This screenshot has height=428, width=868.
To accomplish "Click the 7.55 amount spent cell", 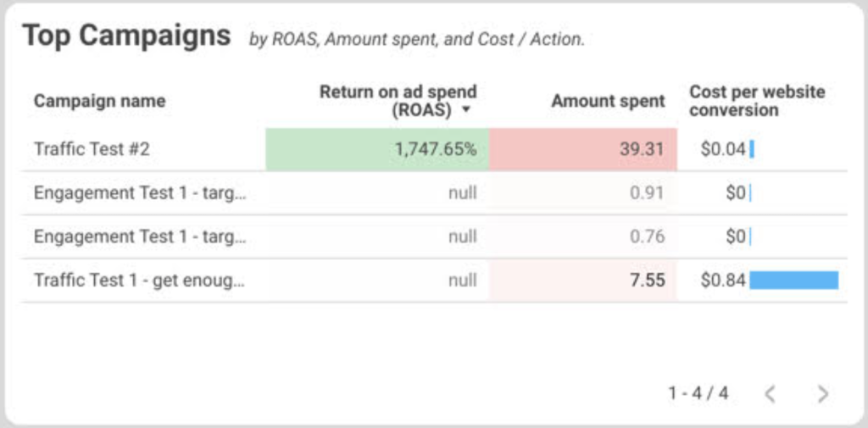I will [648, 281].
